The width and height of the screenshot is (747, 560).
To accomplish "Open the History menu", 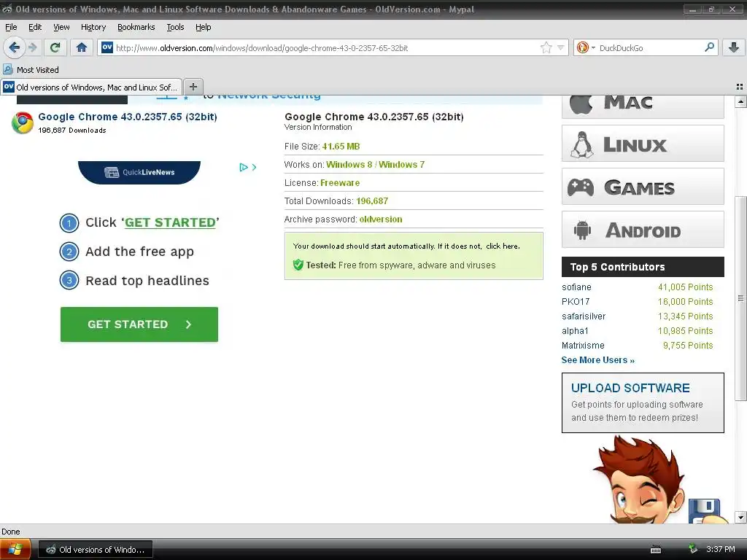I will pyautogui.click(x=93, y=27).
